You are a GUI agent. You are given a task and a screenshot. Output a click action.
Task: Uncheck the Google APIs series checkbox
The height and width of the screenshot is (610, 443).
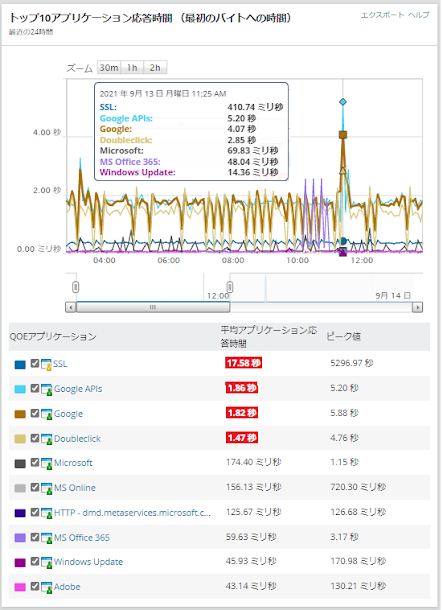click(35, 388)
